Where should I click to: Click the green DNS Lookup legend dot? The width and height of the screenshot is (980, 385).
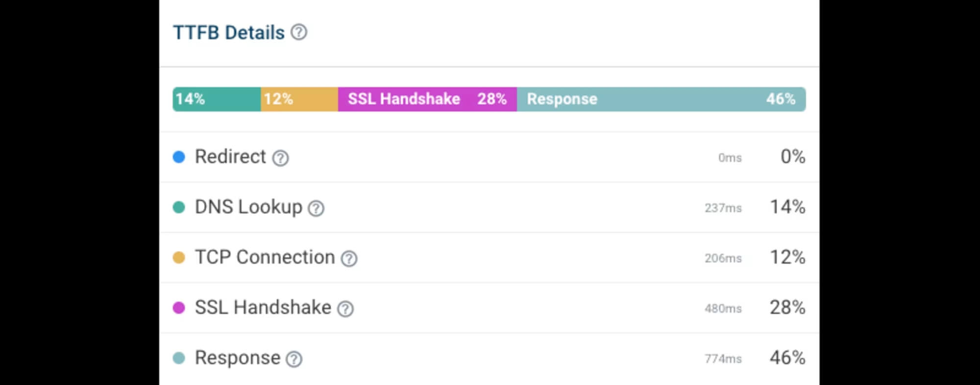point(179,207)
